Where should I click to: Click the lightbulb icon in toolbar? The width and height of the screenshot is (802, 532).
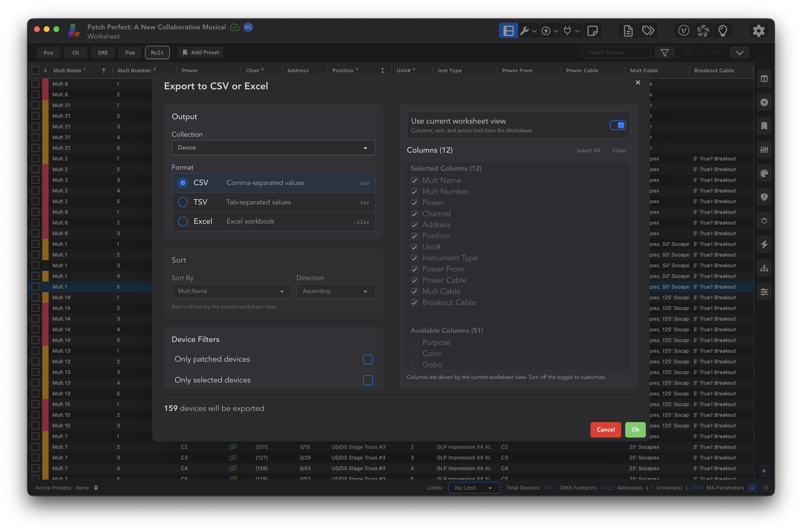pos(723,31)
